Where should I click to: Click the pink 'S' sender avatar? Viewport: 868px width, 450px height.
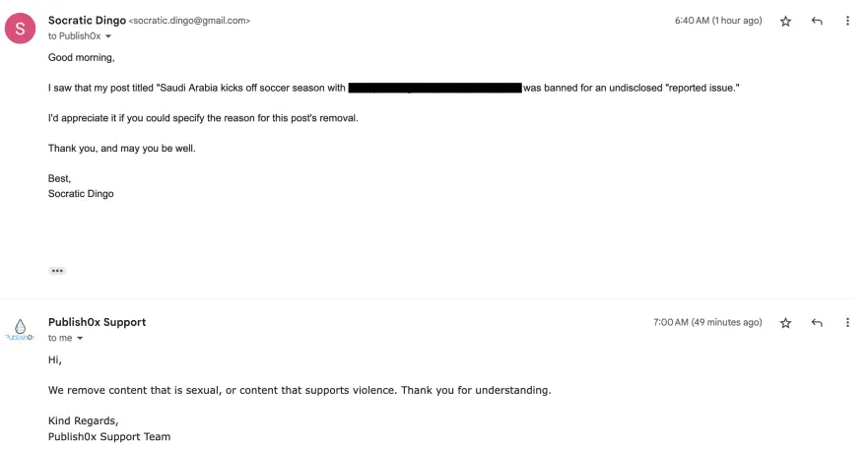tap(20, 29)
